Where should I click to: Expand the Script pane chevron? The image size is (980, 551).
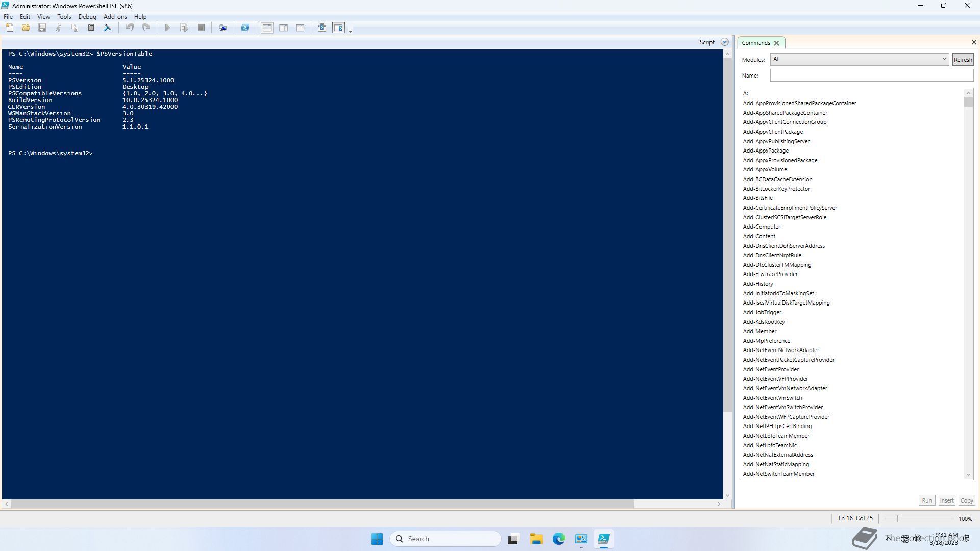(x=724, y=42)
